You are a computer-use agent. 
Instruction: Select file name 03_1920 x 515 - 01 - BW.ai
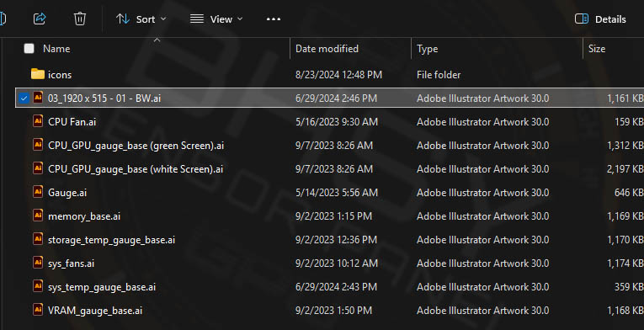104,98
